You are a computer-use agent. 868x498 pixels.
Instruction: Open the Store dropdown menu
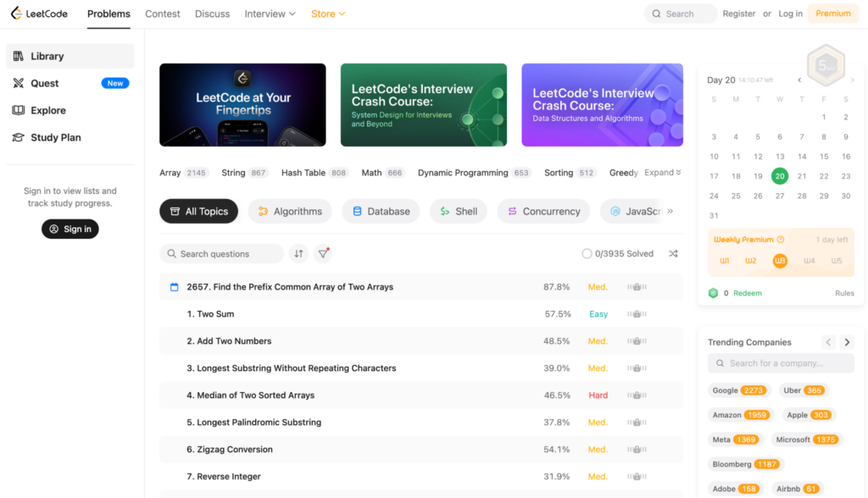pyautogui.click(x=328, y=14)
